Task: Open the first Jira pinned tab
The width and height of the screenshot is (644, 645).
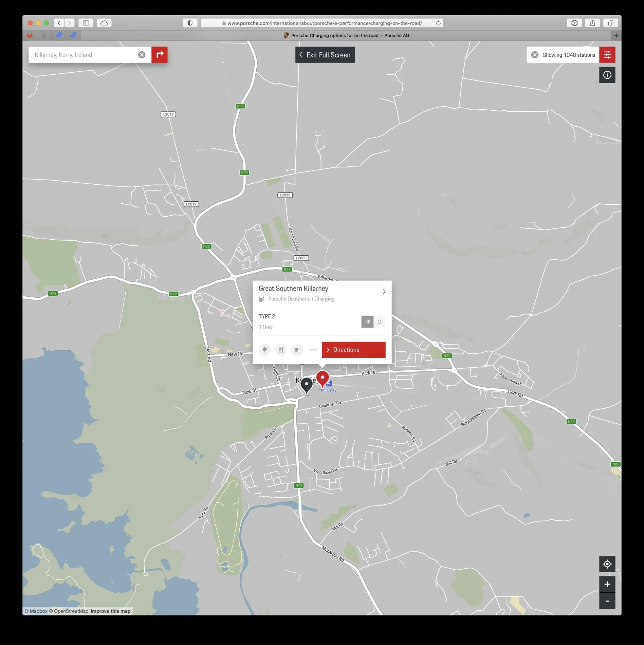Action: [x=59, y=35]
